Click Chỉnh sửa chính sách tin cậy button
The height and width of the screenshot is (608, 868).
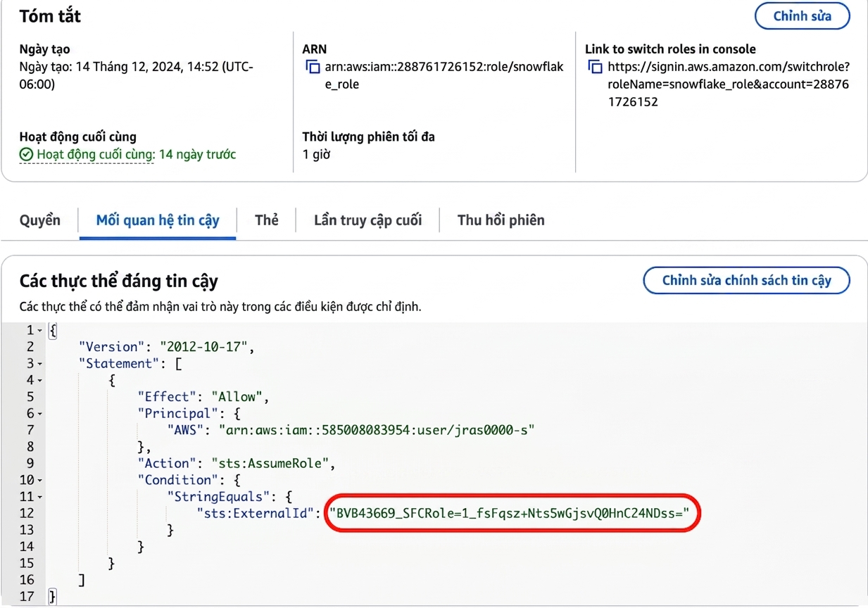click(x=746, y=280)
